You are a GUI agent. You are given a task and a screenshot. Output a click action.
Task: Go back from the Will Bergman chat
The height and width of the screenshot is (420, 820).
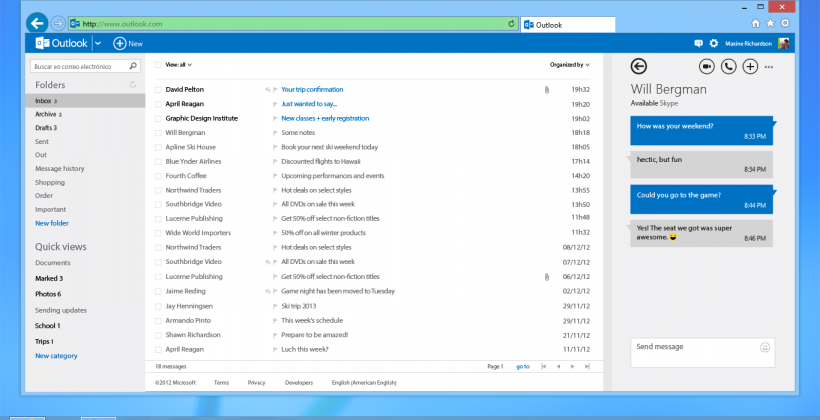639,66
